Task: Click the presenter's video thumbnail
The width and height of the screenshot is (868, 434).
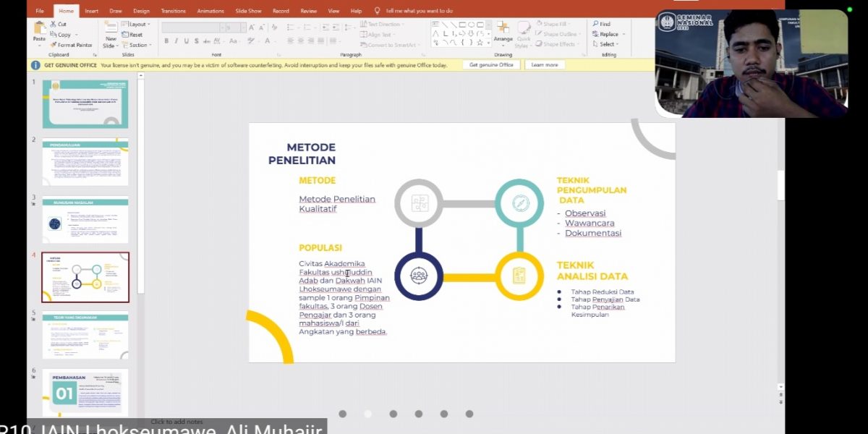Action: (x=752, y=64)
